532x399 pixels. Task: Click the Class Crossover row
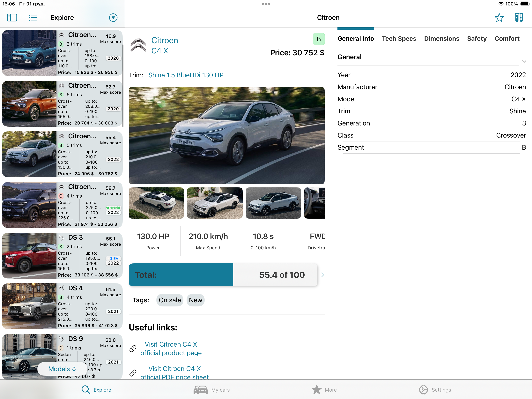[432, 135]
